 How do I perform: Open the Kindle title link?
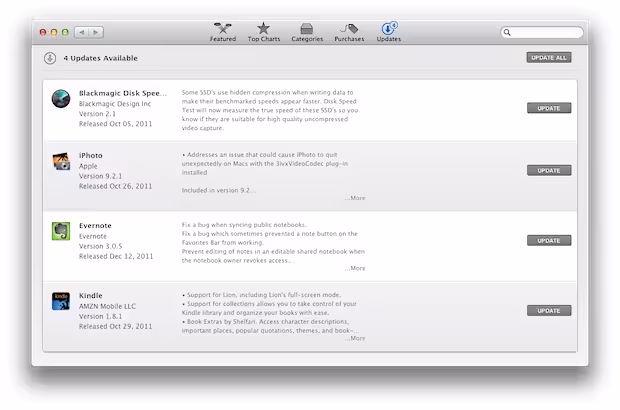pyautogui.click(x=91, y=296)
